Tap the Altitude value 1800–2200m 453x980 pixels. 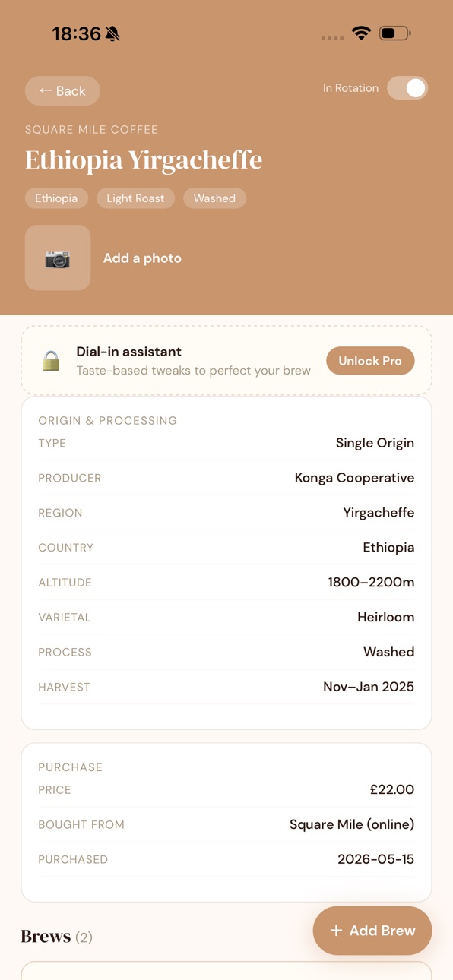click(x=371, y=583)
